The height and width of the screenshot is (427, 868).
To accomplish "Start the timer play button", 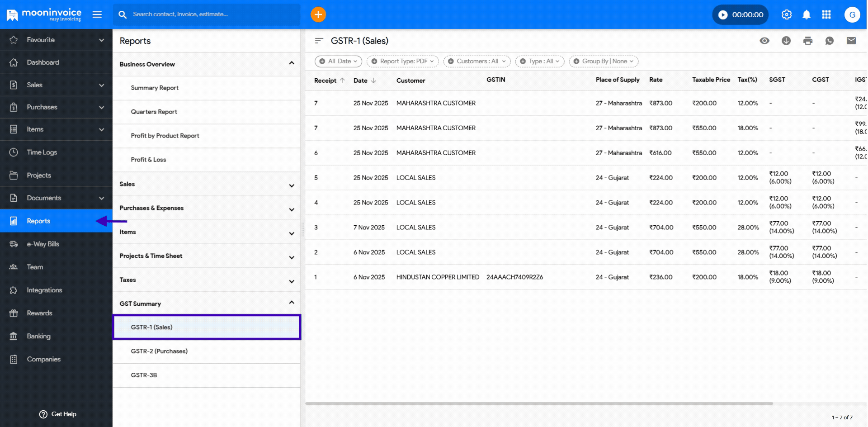I will [723, 15].
